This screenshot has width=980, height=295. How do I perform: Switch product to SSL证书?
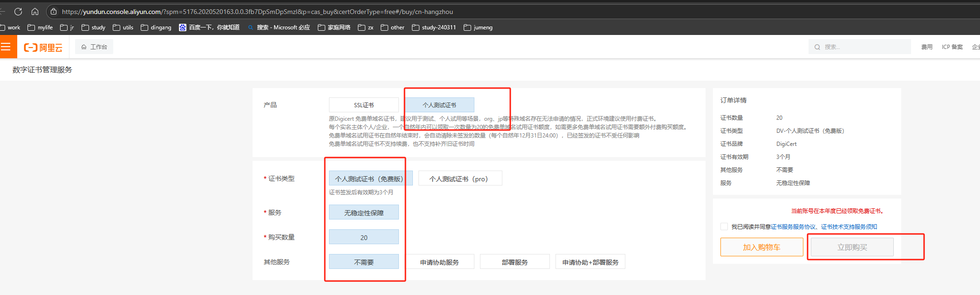click(363, 105)
